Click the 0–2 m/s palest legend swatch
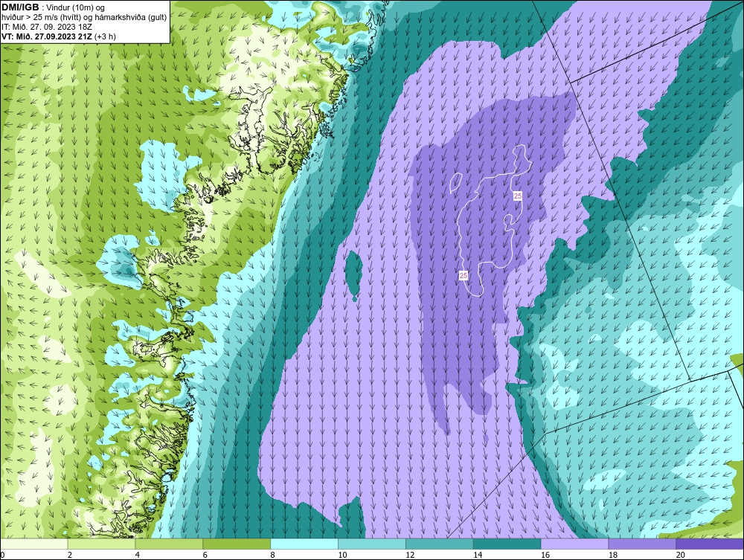 [34, 544]
